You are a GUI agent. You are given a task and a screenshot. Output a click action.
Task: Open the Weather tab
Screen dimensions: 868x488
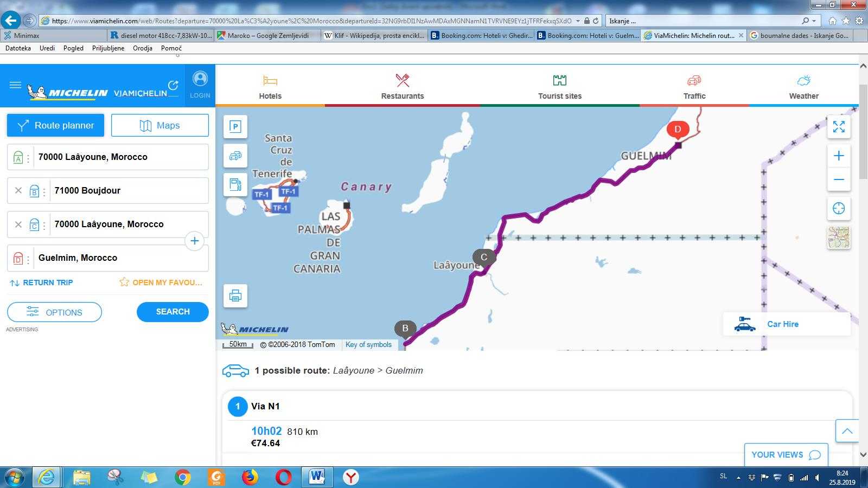coord(803,87)
